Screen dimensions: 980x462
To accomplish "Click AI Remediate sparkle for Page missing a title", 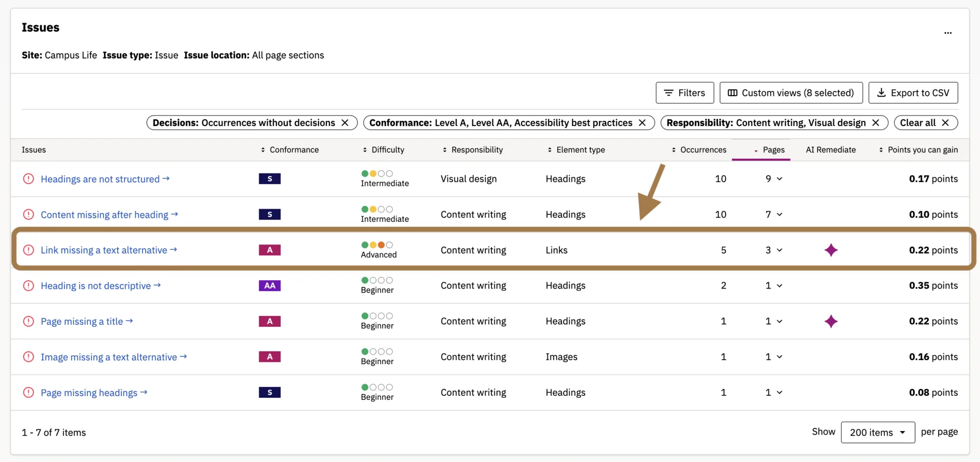I will (x=831, y=321).
